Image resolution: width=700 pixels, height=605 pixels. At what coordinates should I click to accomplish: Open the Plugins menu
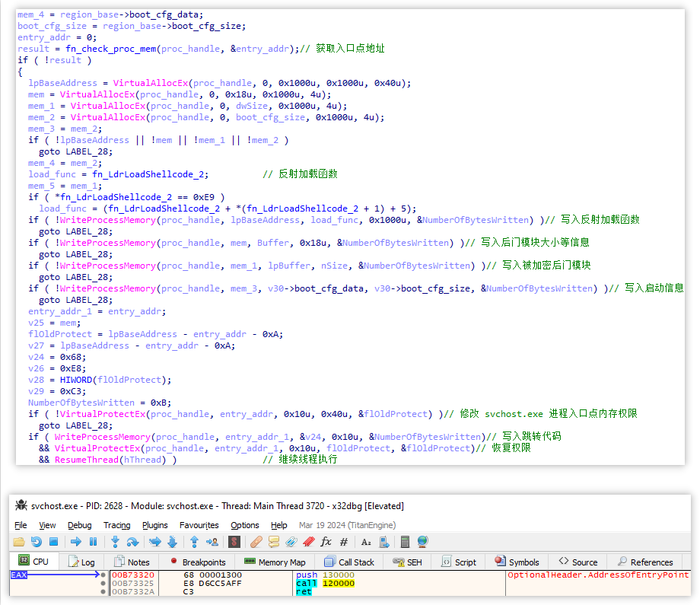154,525
